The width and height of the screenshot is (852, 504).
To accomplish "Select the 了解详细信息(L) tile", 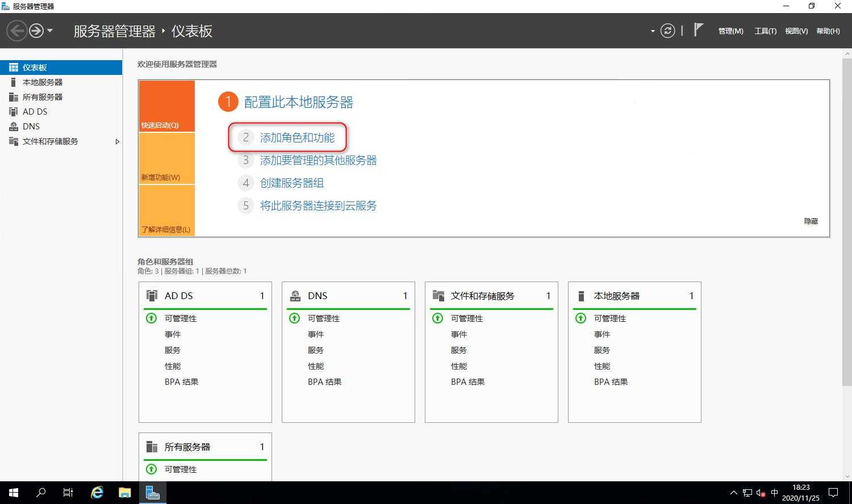I will coord(166,211).
